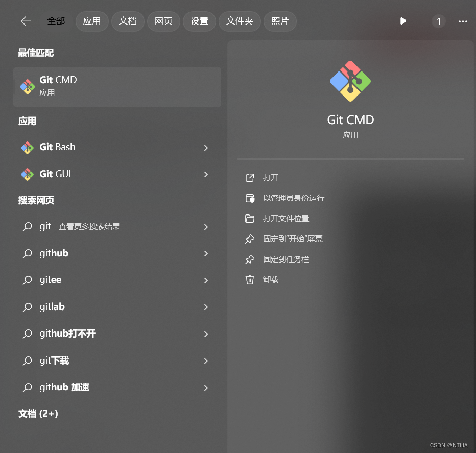Open the 文档 (2+) section header
The image size is (476, 453).
[x=38, y=414]
